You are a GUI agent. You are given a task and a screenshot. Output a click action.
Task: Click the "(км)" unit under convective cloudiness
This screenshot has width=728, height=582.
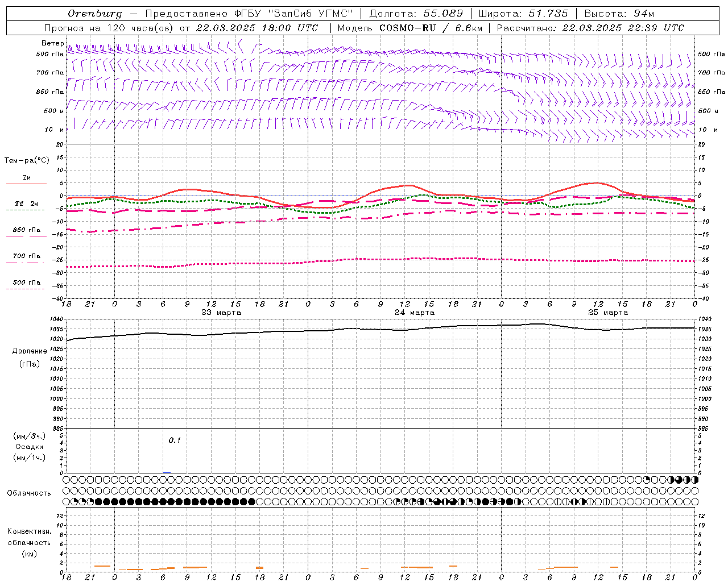coord(29,554)
